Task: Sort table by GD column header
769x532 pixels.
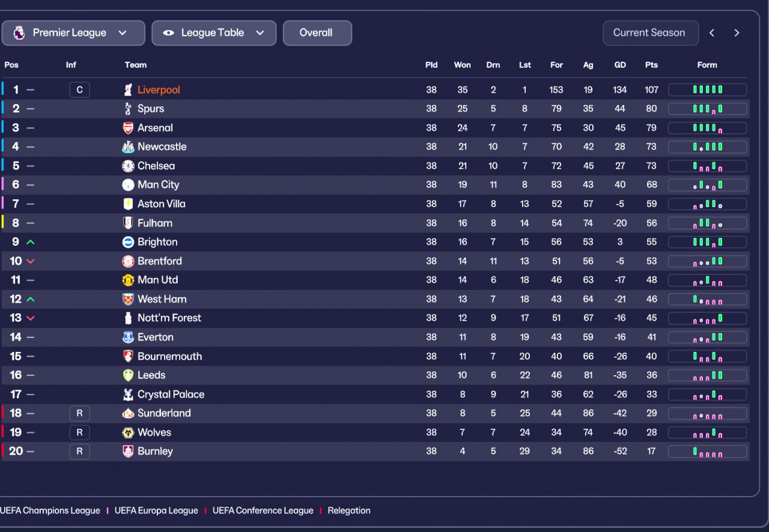Action: pyautogui.click(x=620, y=65)
